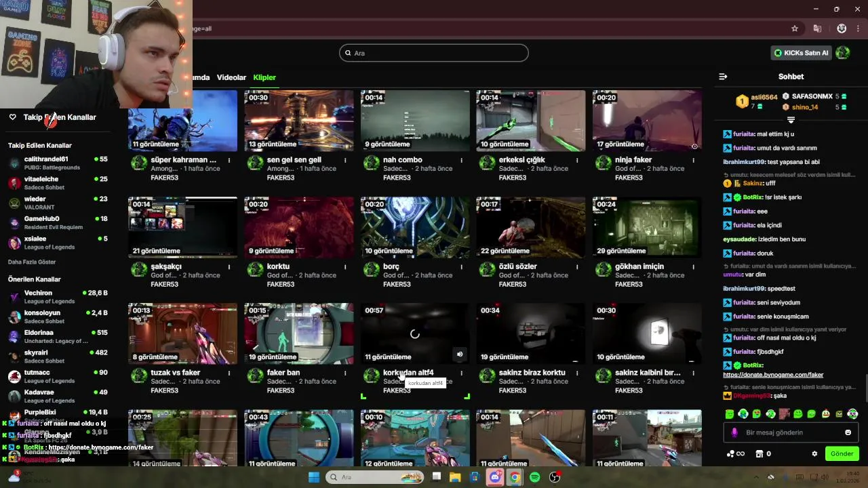Open vitaeleiche channel in sidebar
This screenshot has height=488, width=868.
[x=58, y=183]
